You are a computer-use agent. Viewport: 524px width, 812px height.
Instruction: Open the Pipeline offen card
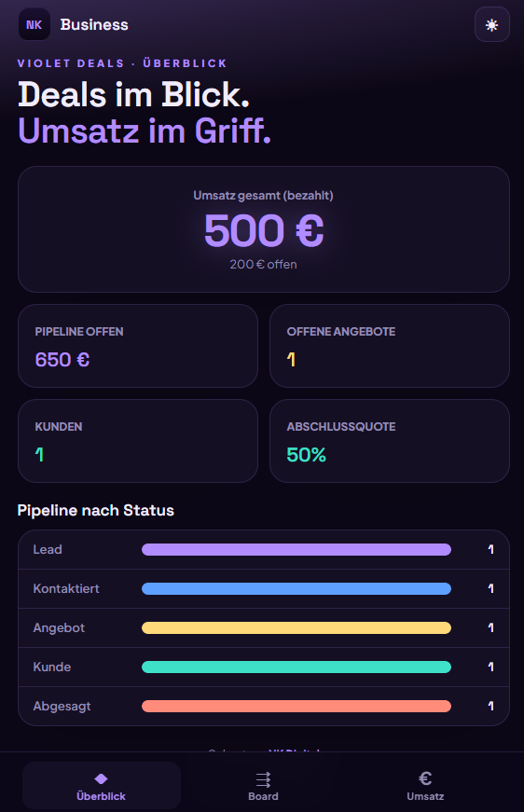(x=138, y=346)
